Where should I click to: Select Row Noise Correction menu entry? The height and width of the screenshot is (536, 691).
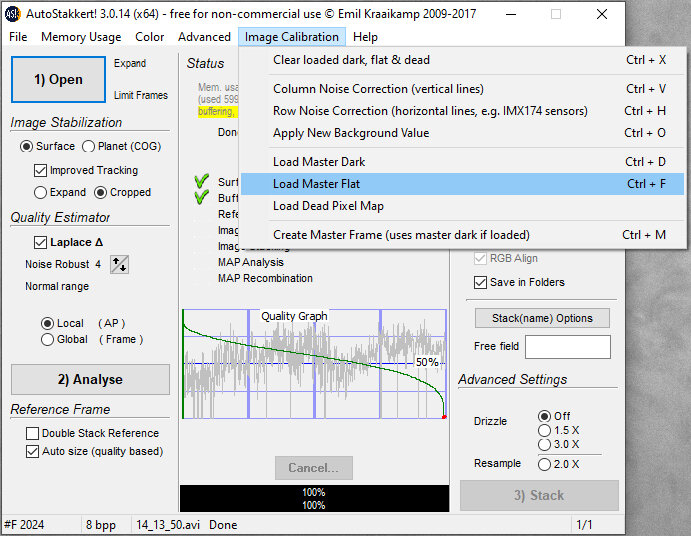click(463, 111)
